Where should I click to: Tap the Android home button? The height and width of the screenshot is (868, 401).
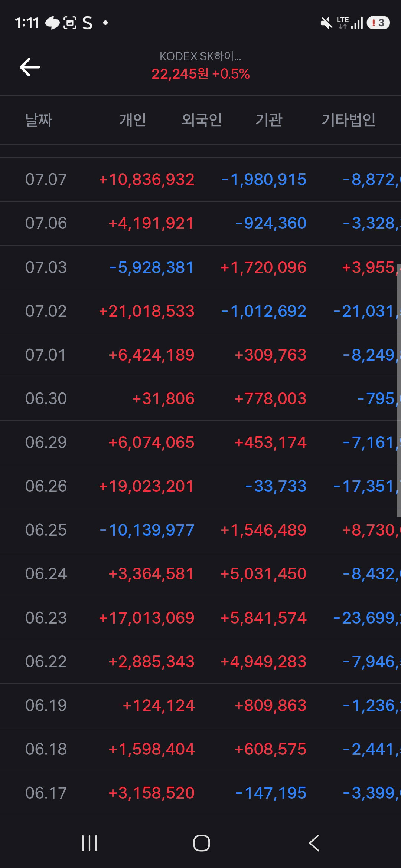coord(201,843)
